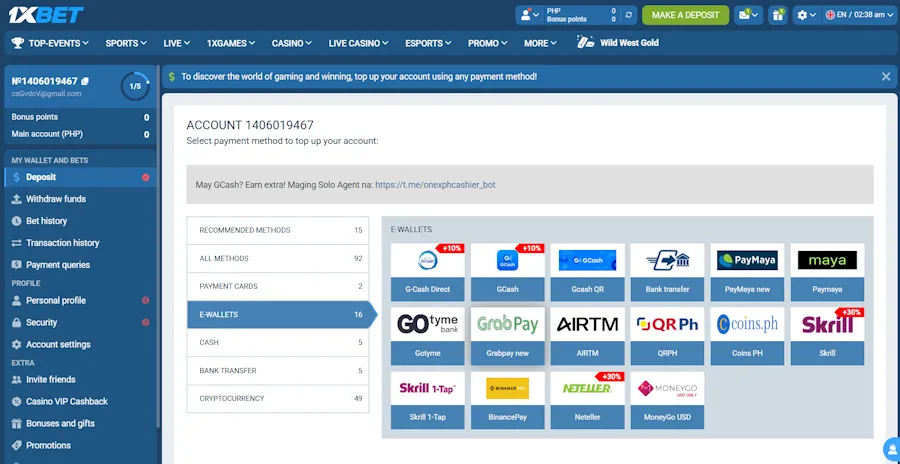Click the Bonus points balance row in sidebar
900x464 pixels.
pos(80,117)
